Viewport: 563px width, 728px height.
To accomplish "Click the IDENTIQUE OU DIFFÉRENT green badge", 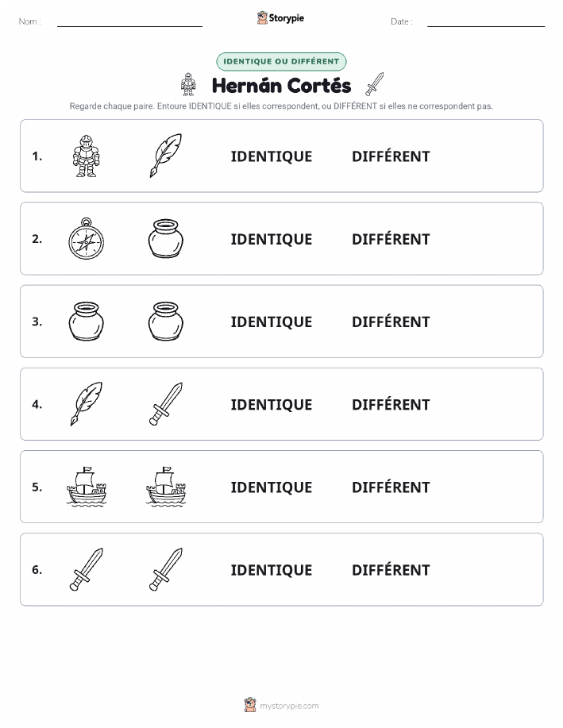I will [281, 61].
